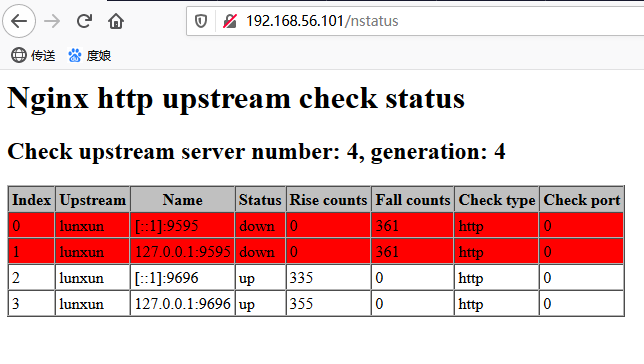
Task: Open the 传送 bookmark
Action: point(33,55)
